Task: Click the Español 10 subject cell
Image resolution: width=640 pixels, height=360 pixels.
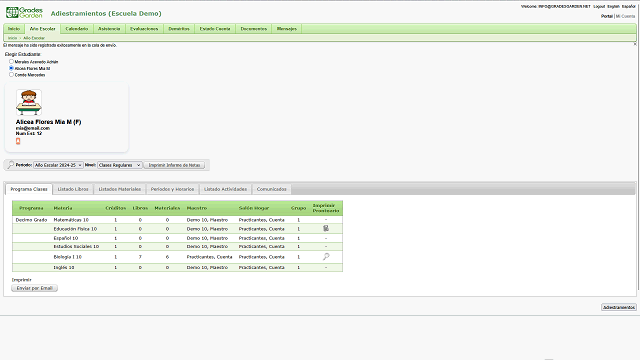Action: (x=66, y=238)
